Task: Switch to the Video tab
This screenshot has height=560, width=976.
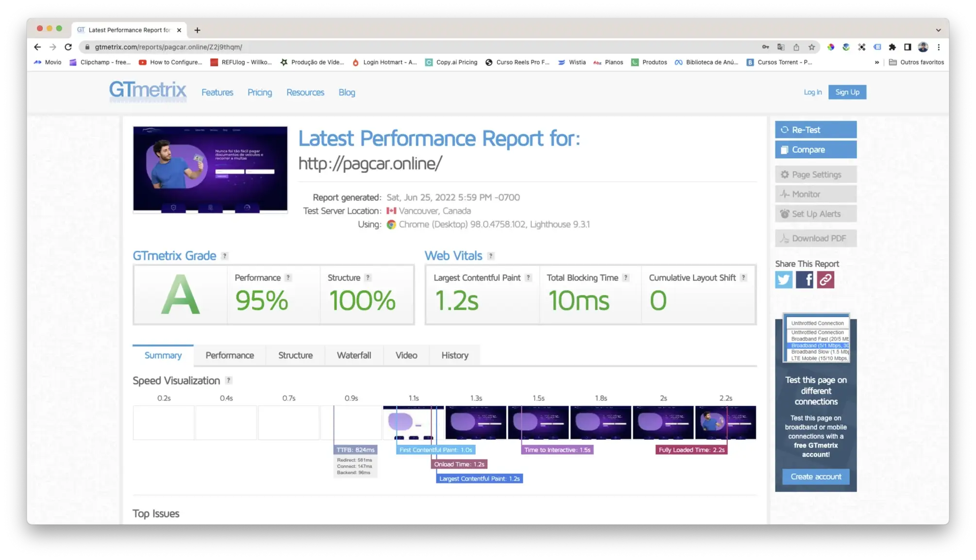Action: click(406, 355)
